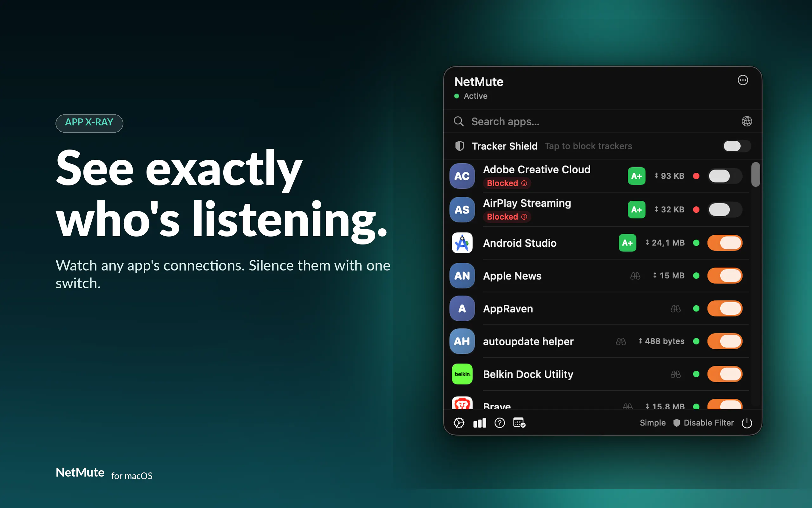Open the statistics bar chart icon
This screenshot has height=508, width=812.
tap(480, 423)
